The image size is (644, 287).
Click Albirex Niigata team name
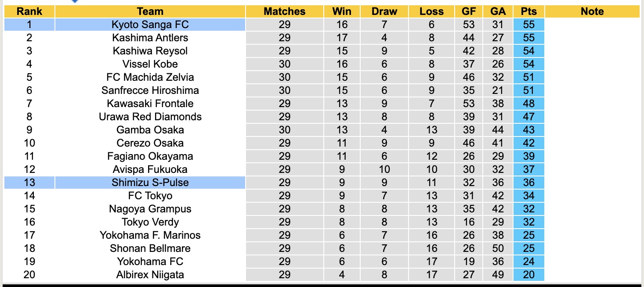point(150,275)
